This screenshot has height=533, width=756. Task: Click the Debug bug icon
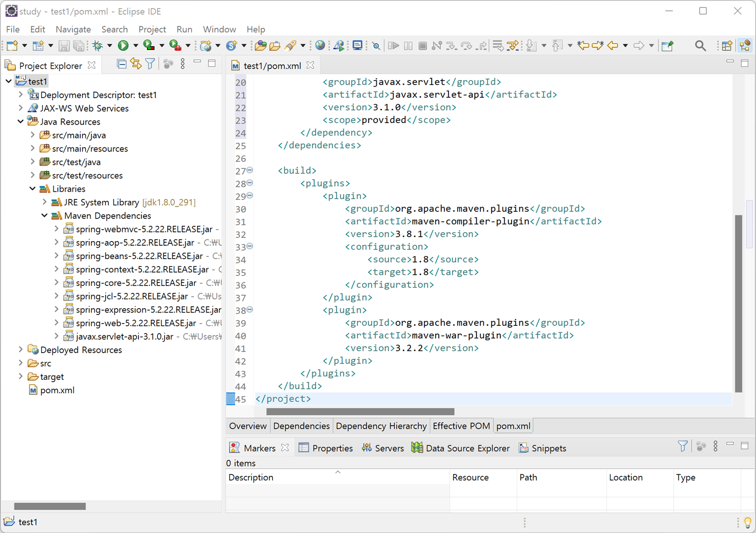(x=97, y=46)
